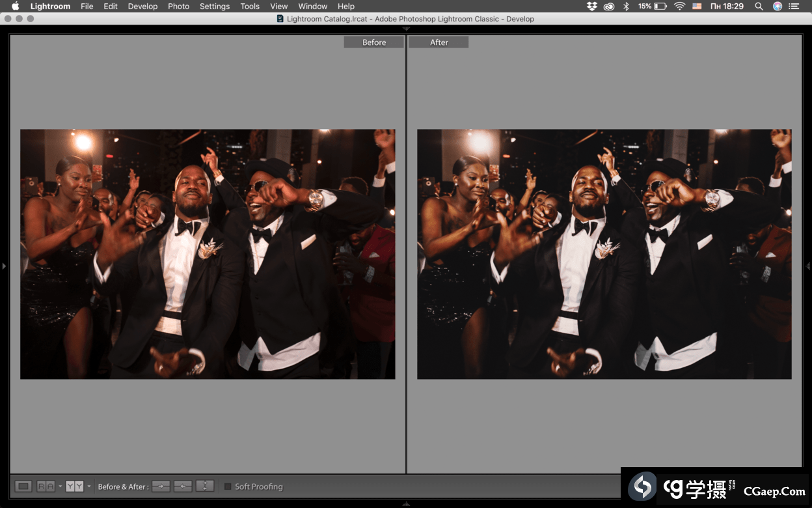Viewport: 812px width, 508px height.
Task: Open Dropbox from the menu bar
Action: [591, 7]
